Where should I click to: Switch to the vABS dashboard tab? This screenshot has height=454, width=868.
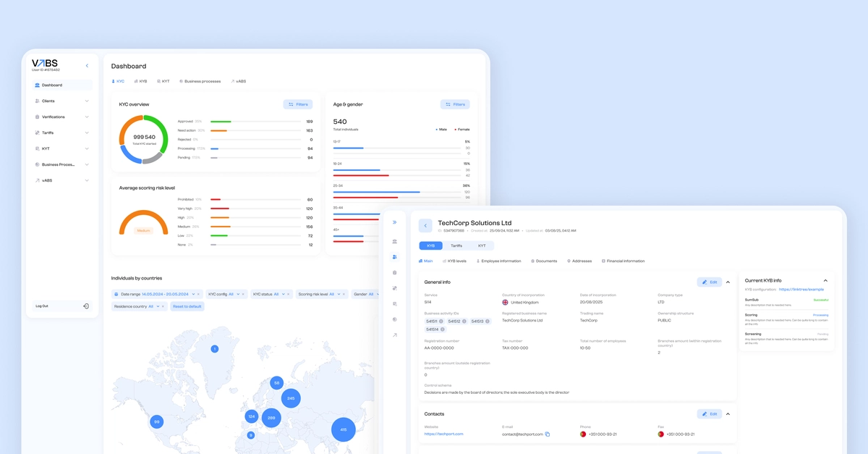238,81
